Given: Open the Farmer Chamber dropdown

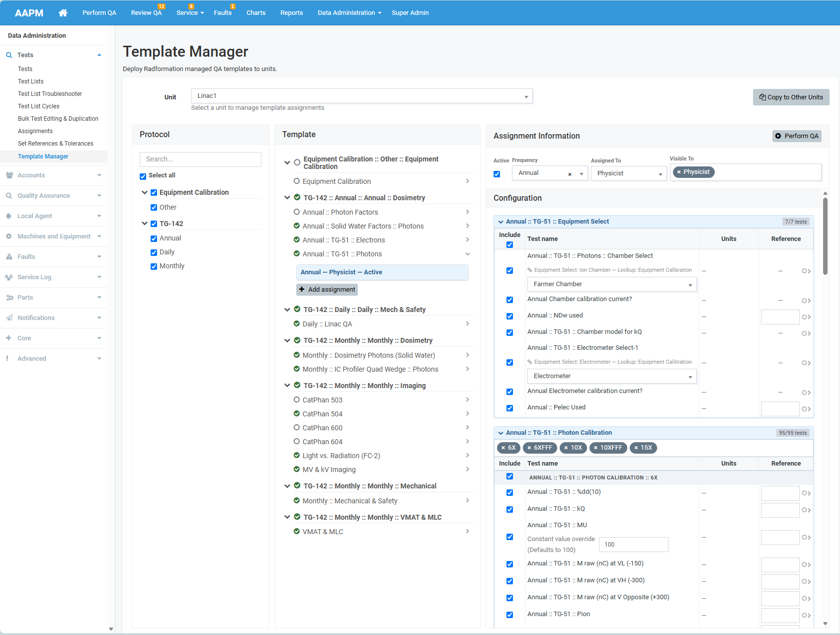Looking at the screenshot, I should [x=612, y=284].
